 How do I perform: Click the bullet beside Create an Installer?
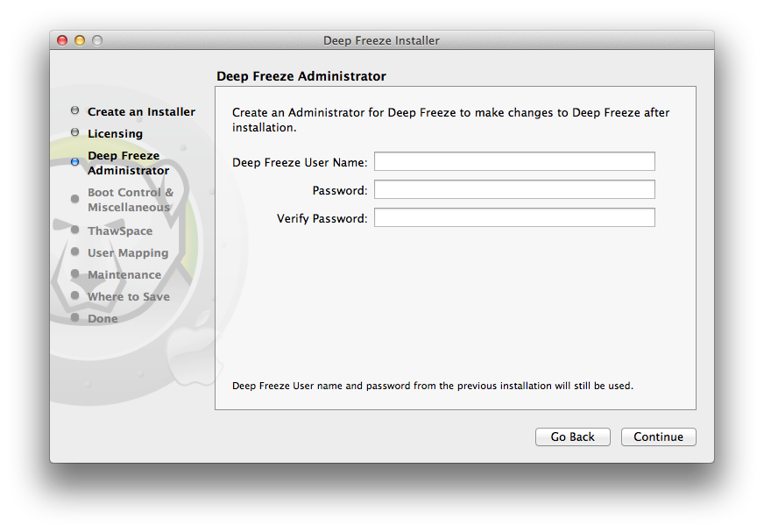click(x=74, y=110)
